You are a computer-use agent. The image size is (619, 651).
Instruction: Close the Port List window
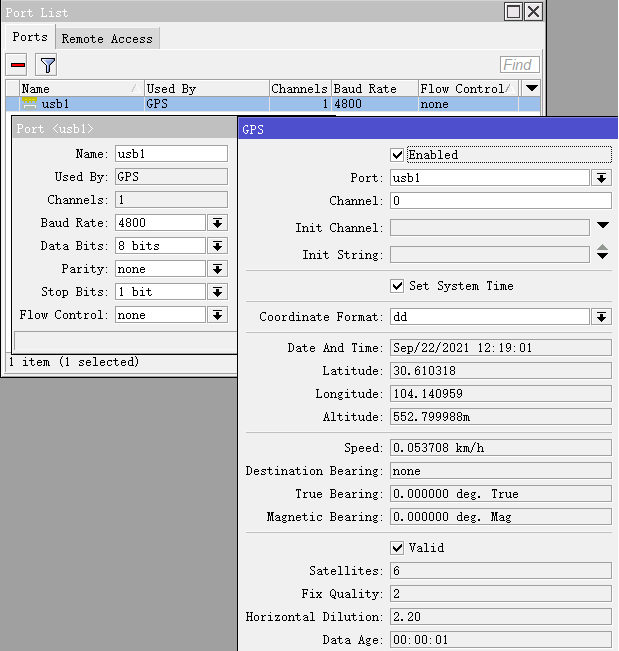point(533,12)
